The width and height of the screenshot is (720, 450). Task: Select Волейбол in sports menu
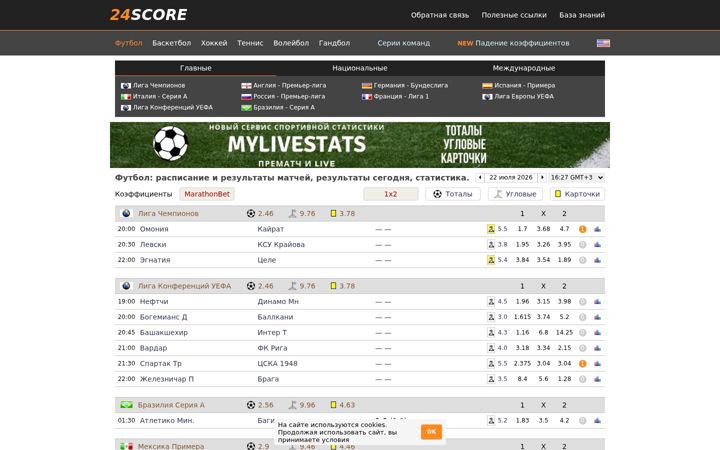pos(291,43)
